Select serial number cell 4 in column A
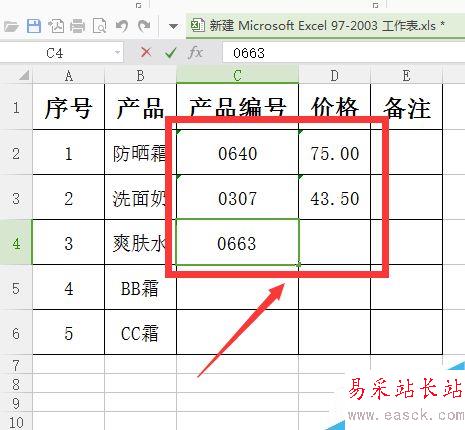This screenshot has height=430, width=465. [69, 288]
